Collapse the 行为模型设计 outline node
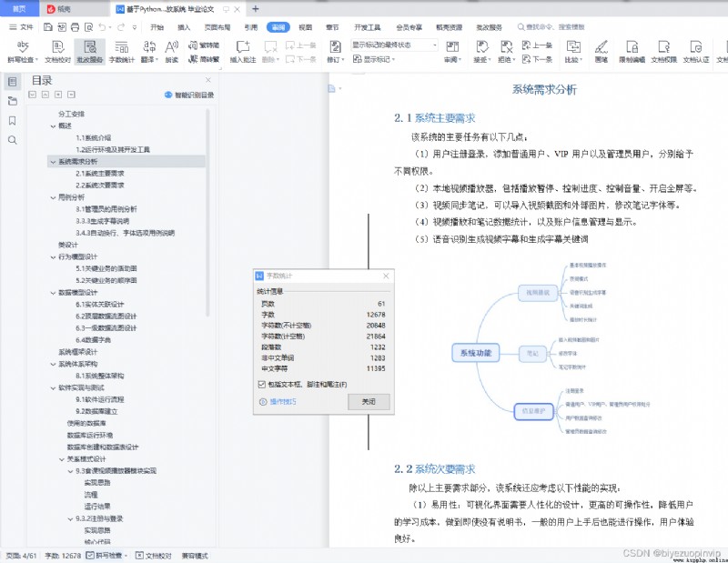728x563 pixels. [x=53, y=256]
